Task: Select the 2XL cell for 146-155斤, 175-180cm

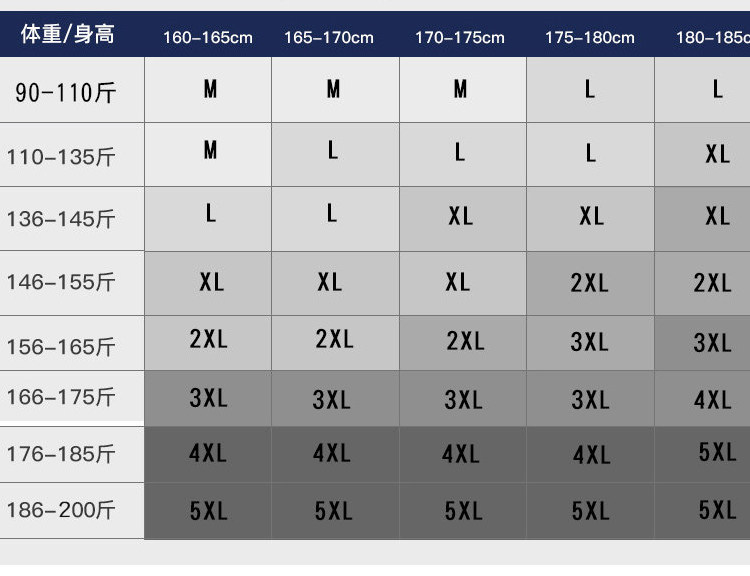Action: click(x=590, y=283)
